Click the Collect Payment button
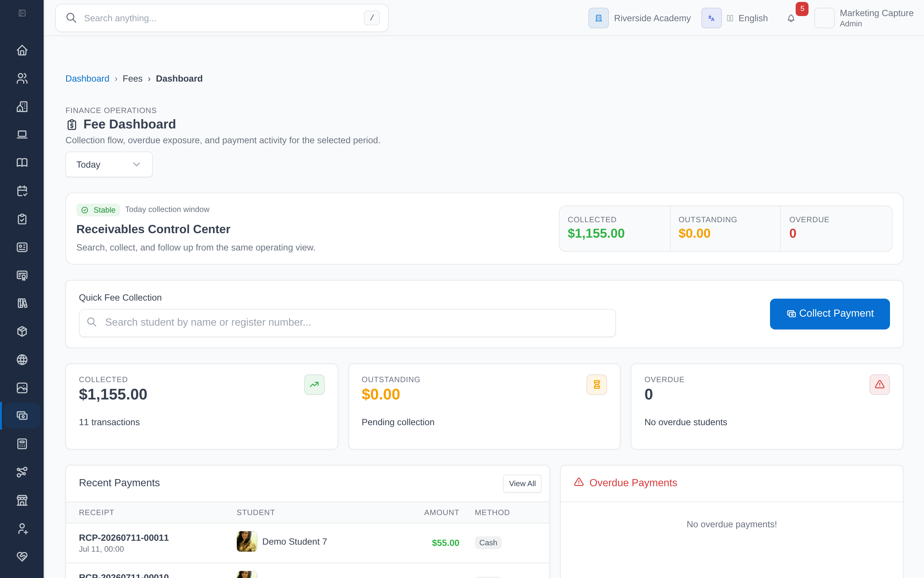 830,314
